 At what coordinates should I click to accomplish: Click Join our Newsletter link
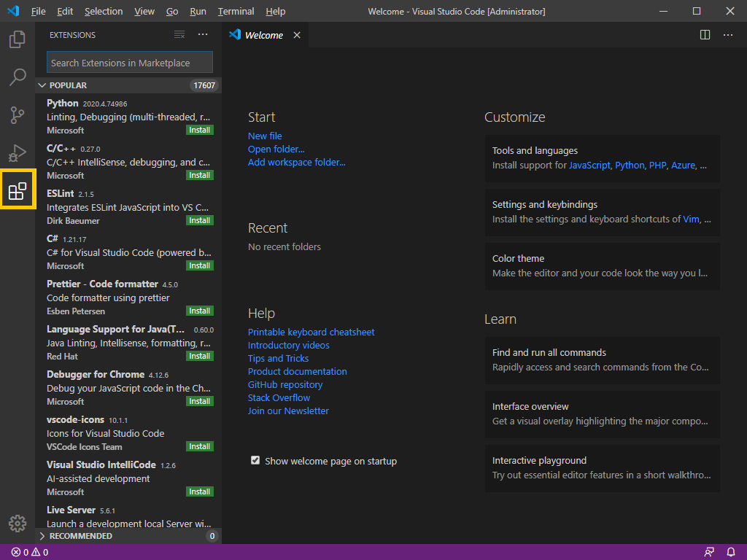pos(288,411)
